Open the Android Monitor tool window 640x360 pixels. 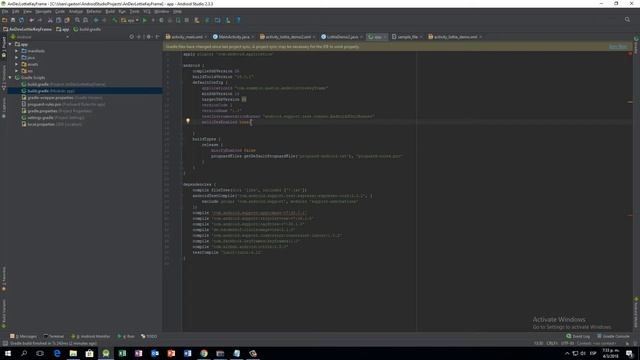(x=91, y=336)
